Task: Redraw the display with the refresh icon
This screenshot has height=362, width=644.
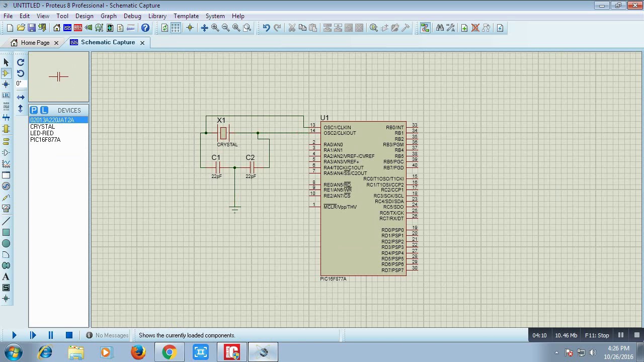Action: [165, 28]
